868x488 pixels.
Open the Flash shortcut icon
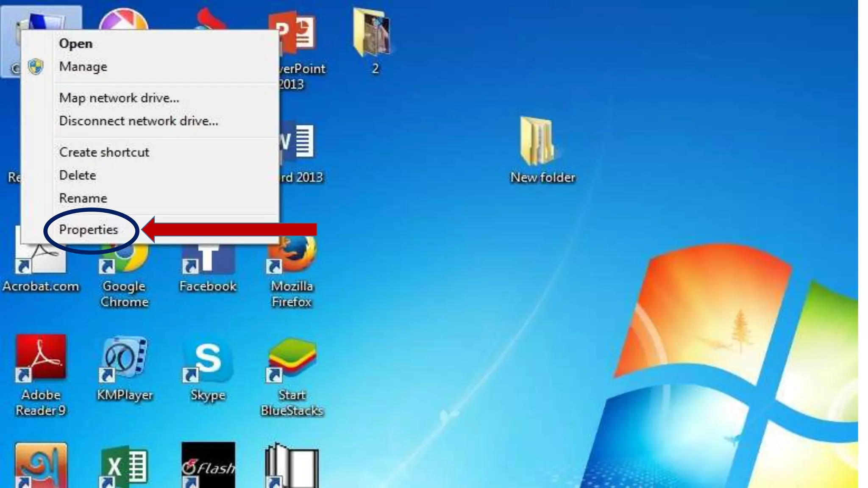click(208, 466)
